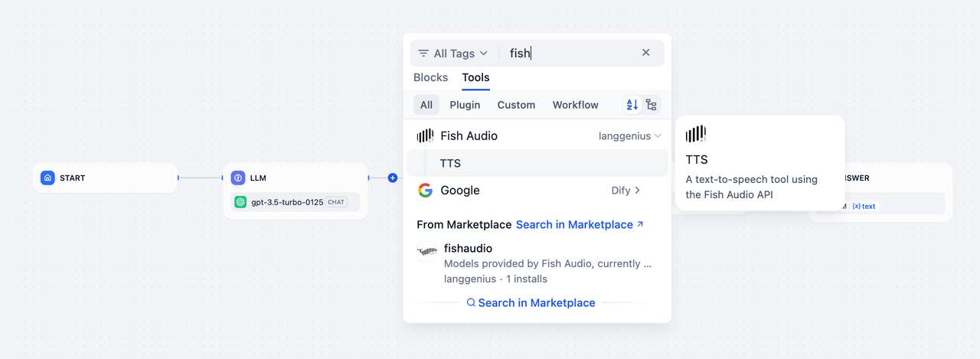Click bottom Search in Marketplace button

coord(531,303)
